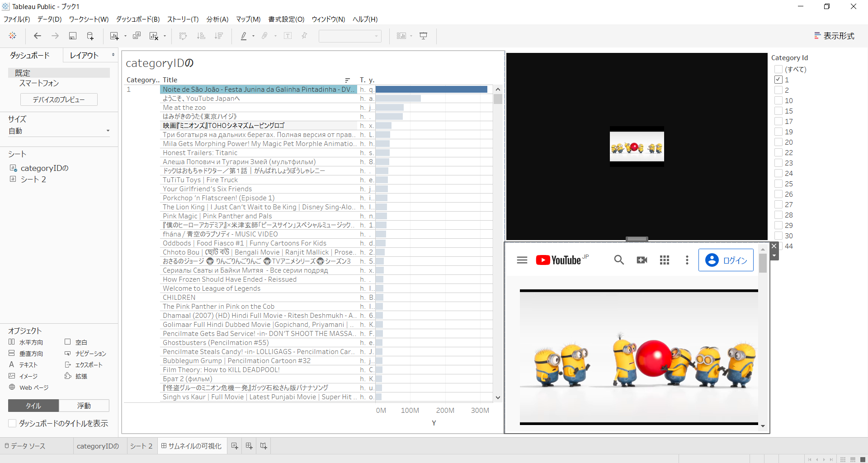The image size is (868, 463).
Task: Select the 浮動 layout button
Action: (84, 406)
